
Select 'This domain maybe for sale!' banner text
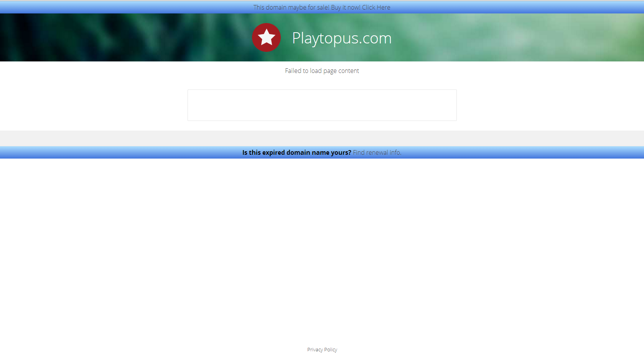click(x=292, y=7)
